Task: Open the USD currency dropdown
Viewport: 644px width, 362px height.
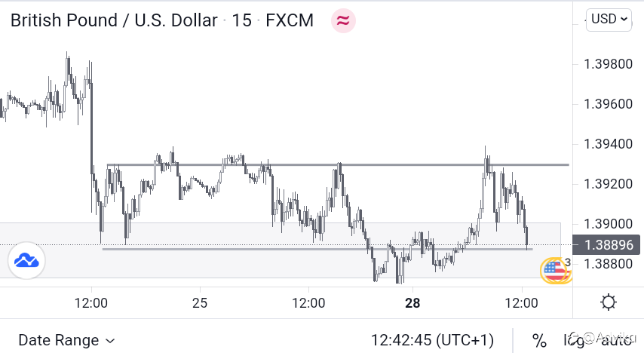Action: pos(609,20)
